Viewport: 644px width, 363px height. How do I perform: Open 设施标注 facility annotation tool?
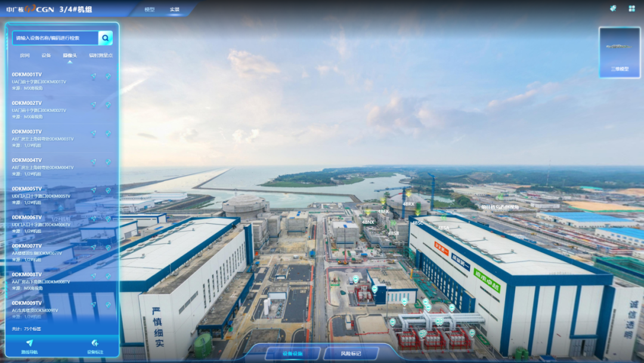point(94,346)
